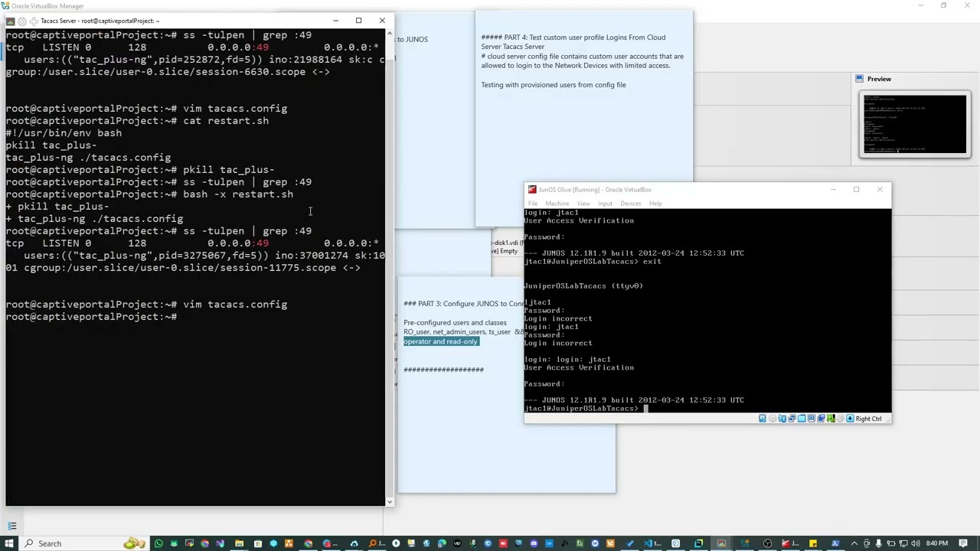Show hidden system tray icons

coord(854,543)
